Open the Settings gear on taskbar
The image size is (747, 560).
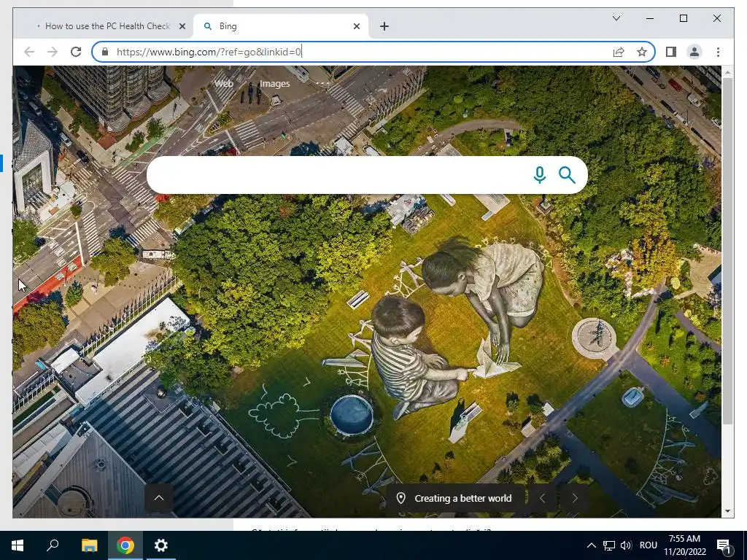click(x=161, y=545)
